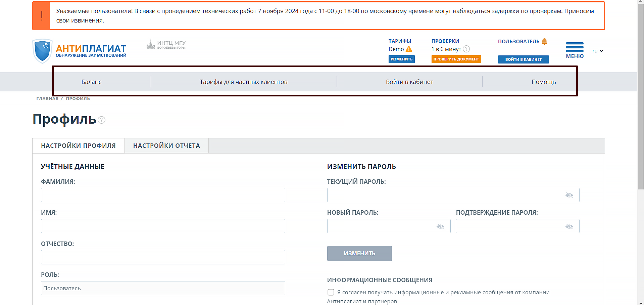The width and height of the screenshot is (644, 305).
Task: Toggle visibility of Подтверждение пароля field
Action: (x=569, y=226)
